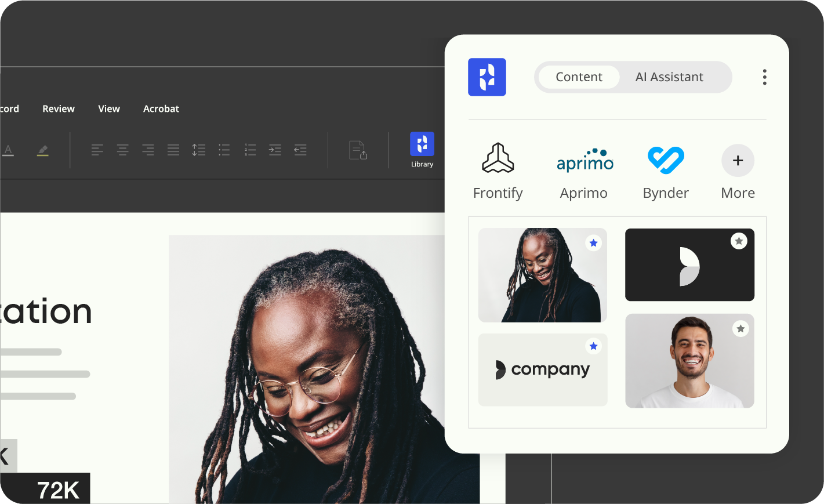Apply numbered list formatting

[x=250, y=150]
